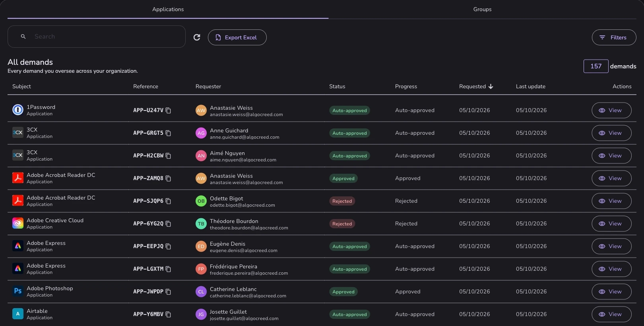Click Adobe Express icon in APP-EEPJQ row
The height and width of the screenshot is (326, 644).
click(18, 246)
